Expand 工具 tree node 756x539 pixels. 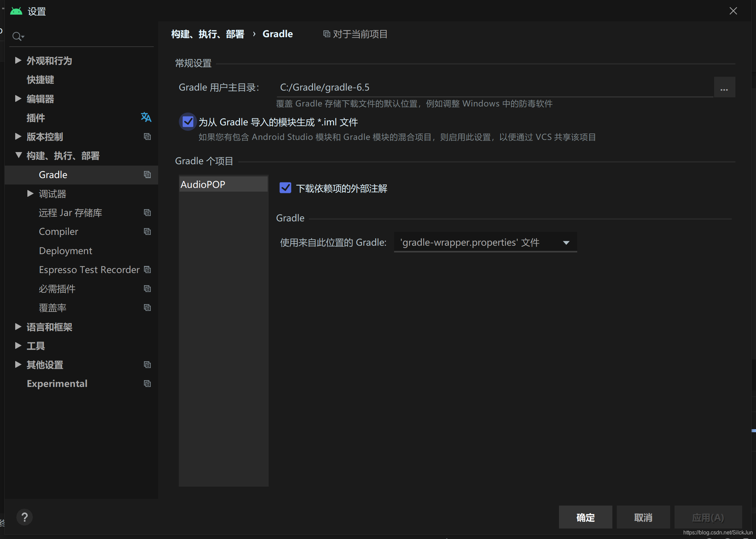click(18, 345)
